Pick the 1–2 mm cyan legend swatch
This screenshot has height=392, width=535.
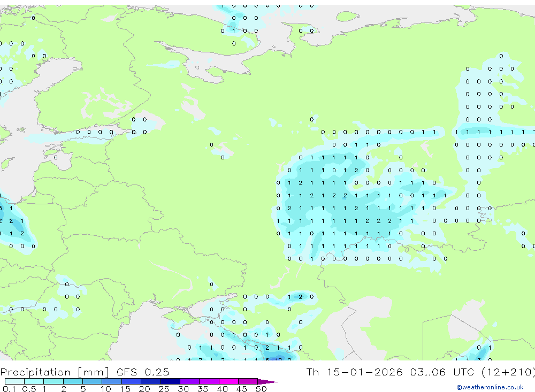pyautogui.click(x=53, y=381)
